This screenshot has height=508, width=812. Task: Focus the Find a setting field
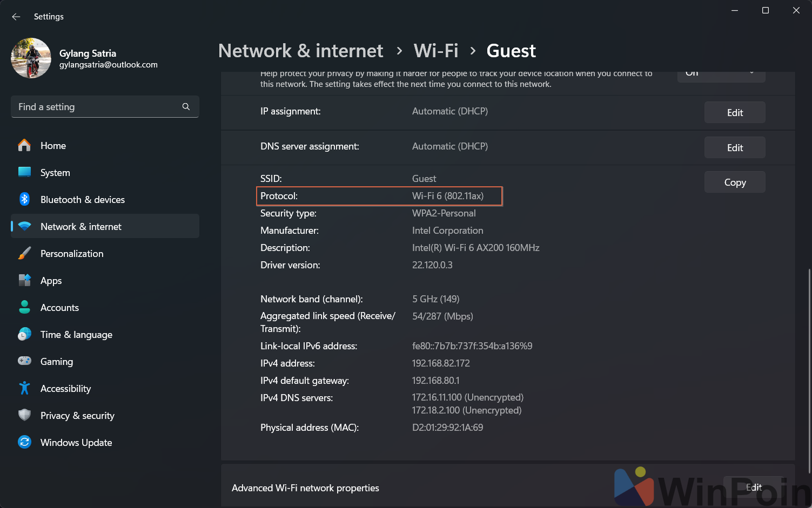[x=105, y=107]
